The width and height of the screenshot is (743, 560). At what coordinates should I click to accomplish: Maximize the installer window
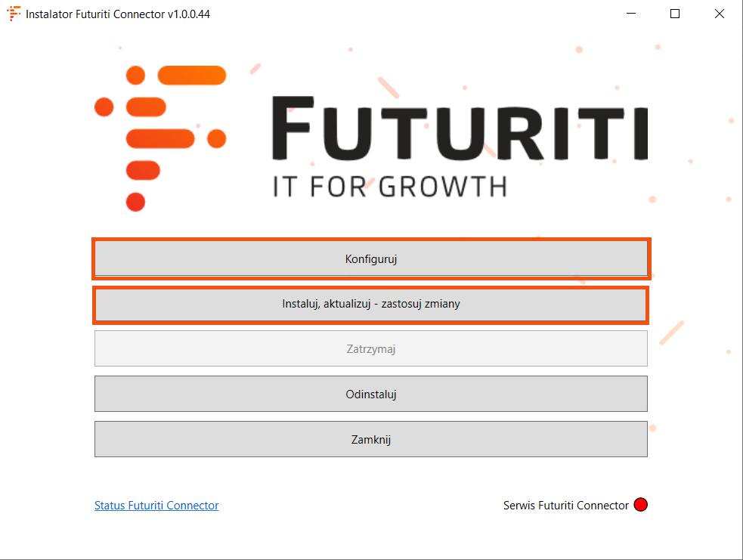pos(675,14)
